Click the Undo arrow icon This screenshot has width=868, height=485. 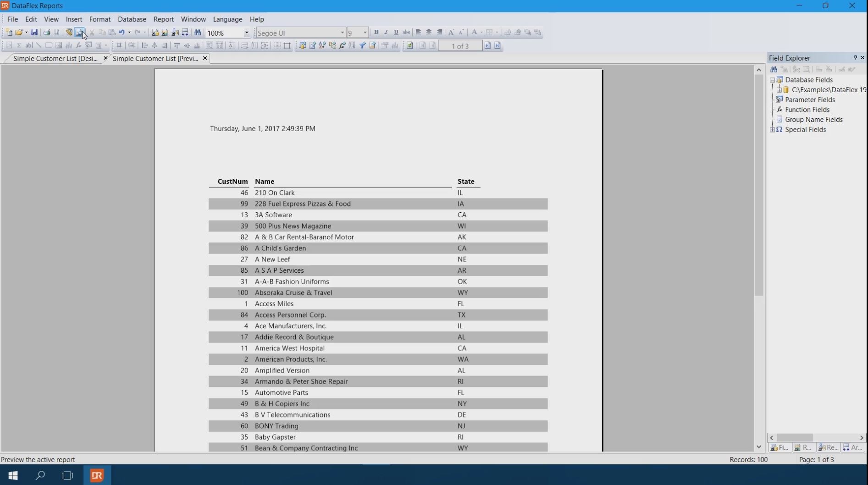(x=122, y=33)
